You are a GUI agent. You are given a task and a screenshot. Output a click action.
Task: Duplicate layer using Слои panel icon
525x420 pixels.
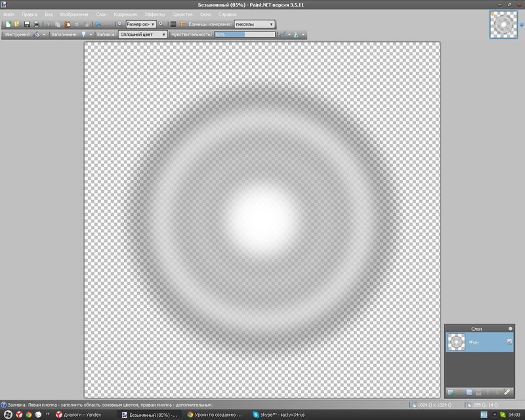(x=469, y=392)
